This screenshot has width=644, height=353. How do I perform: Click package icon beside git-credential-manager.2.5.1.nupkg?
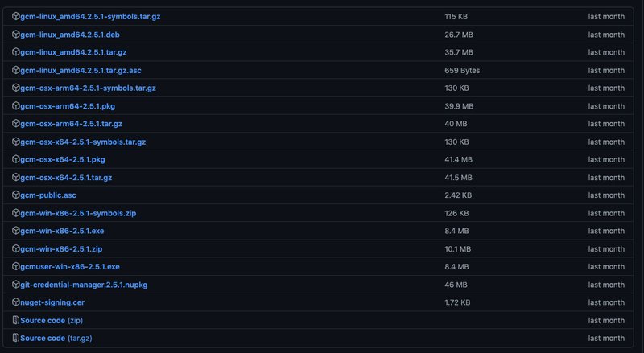coord(16,285)
